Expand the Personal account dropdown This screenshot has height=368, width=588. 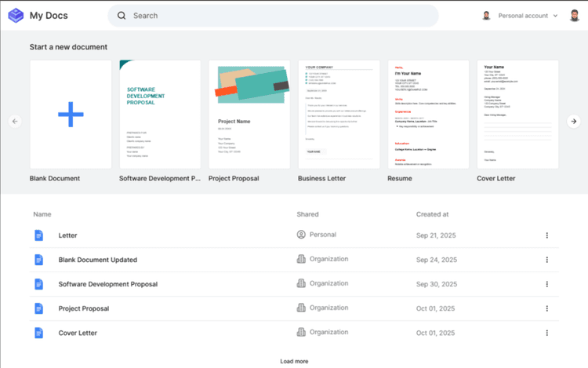554,16
